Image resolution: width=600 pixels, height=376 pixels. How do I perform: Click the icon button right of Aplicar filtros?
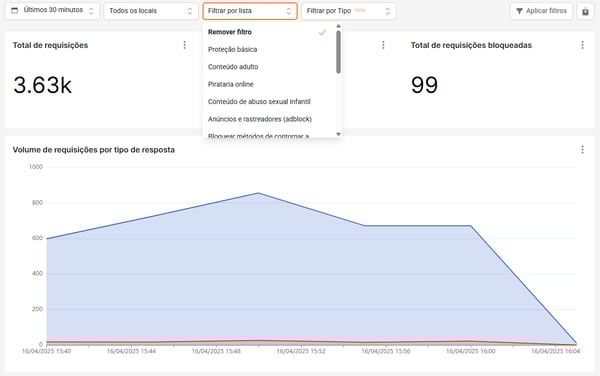pos(585,11)
